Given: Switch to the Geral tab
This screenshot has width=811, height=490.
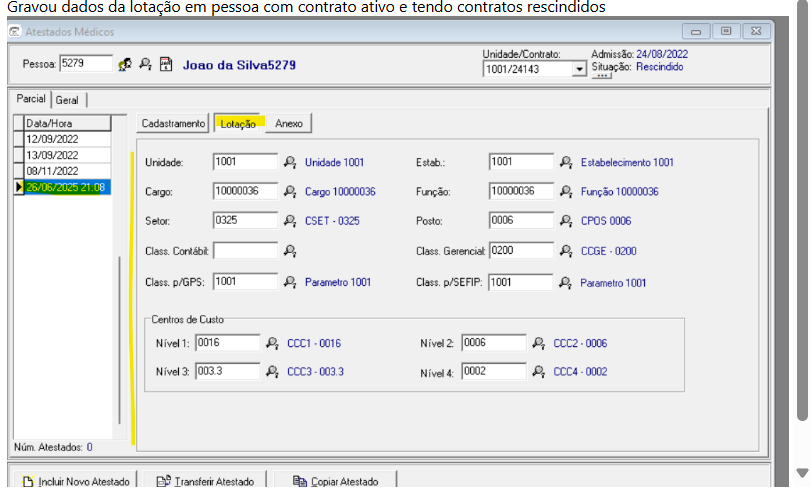Looking at the screenshot, I should [x=68, y=100].
